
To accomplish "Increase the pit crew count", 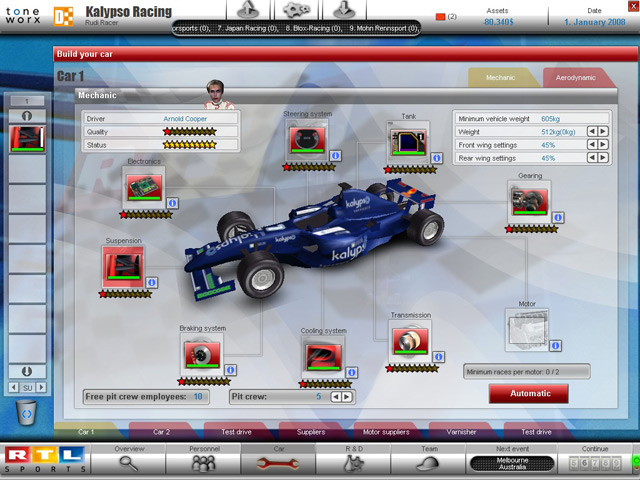I will click(x=347, y=397).
